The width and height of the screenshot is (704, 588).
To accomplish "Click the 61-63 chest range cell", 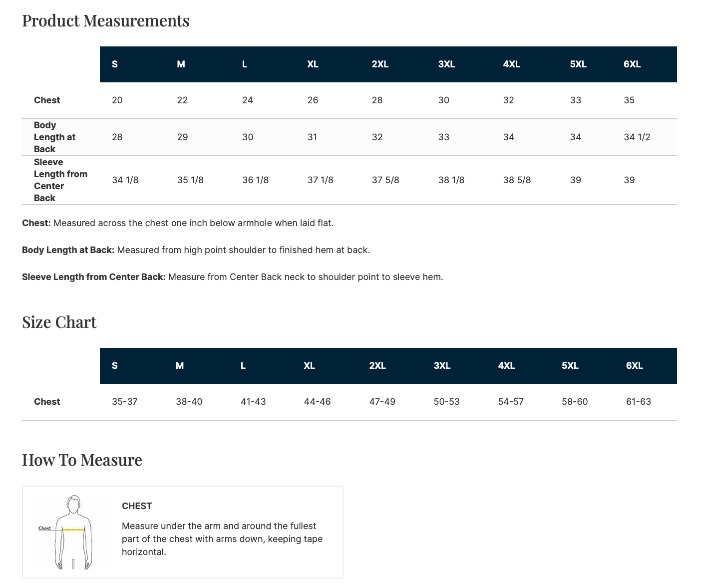I will (638, 402).
